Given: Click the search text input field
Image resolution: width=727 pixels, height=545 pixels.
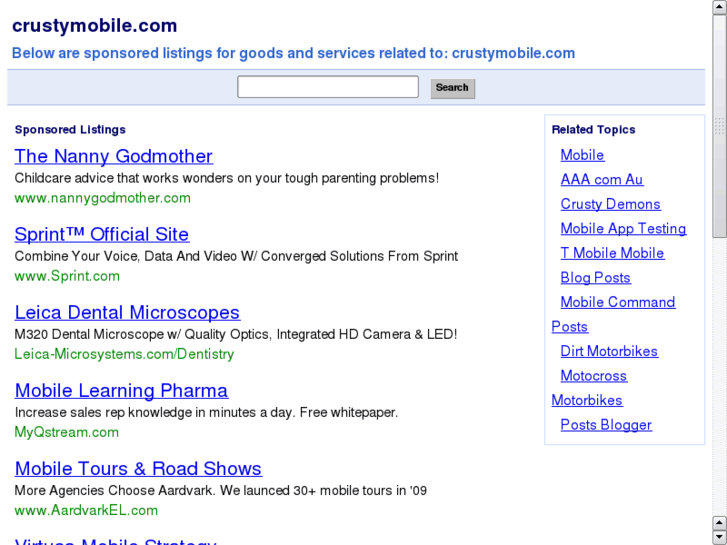Looking at the screenshot, I should click(327, 87).
